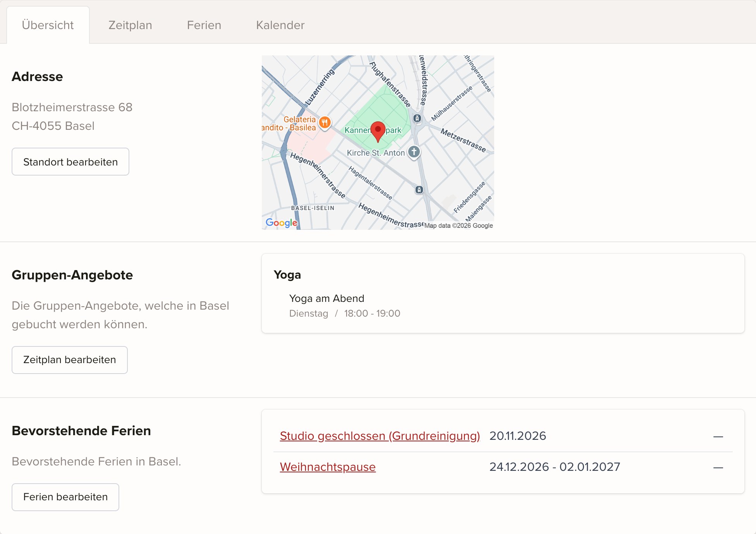Click the Standort bearbeiten button
Viewport: 756px width, 534px height.
70,162
